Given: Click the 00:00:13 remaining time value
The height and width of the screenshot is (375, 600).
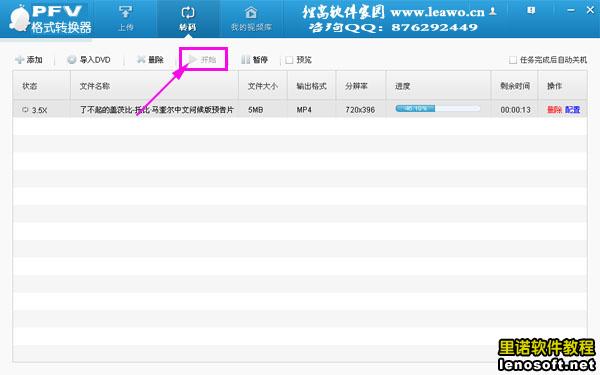Looking at the screenshot, I should (515, 110).
